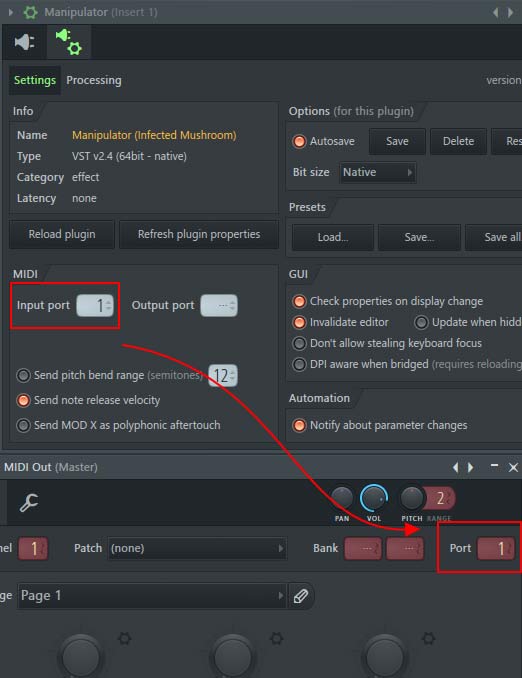Click the MIDI Out Port number field
Viewport: 522px width, 678px height.
coord(496,548)
